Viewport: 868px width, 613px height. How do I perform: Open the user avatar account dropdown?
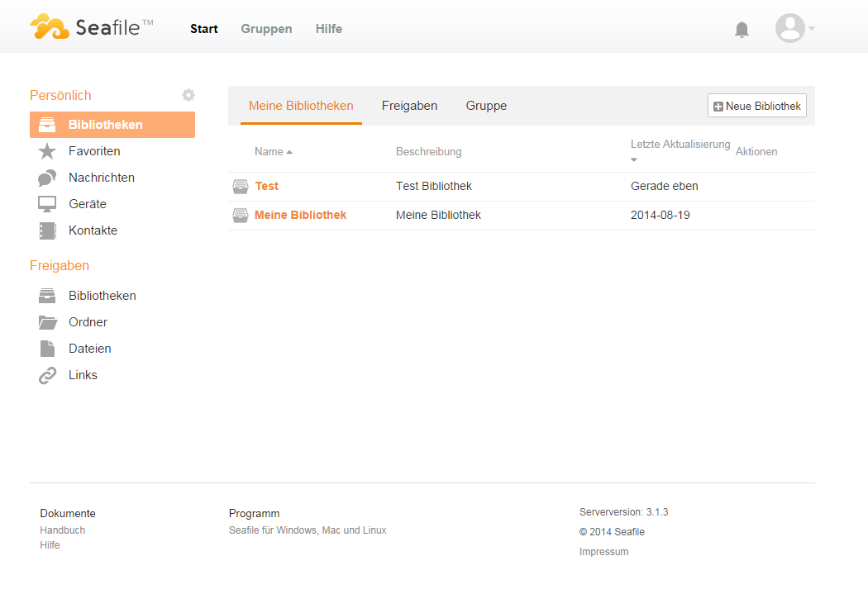[x=791, y=28]
